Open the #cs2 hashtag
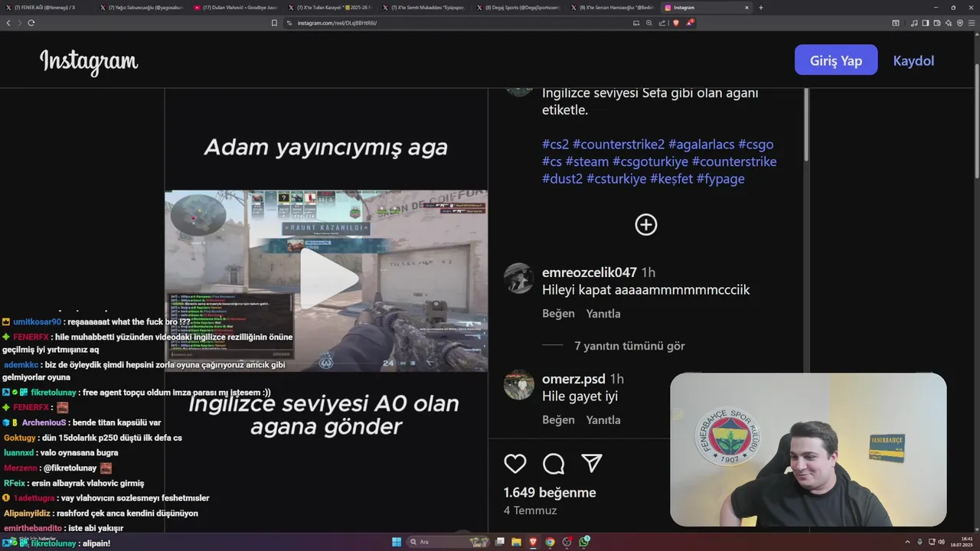Image resolution: width=980 pixels, height=551 pixels. pyautogui.click(x=556, y=144)
